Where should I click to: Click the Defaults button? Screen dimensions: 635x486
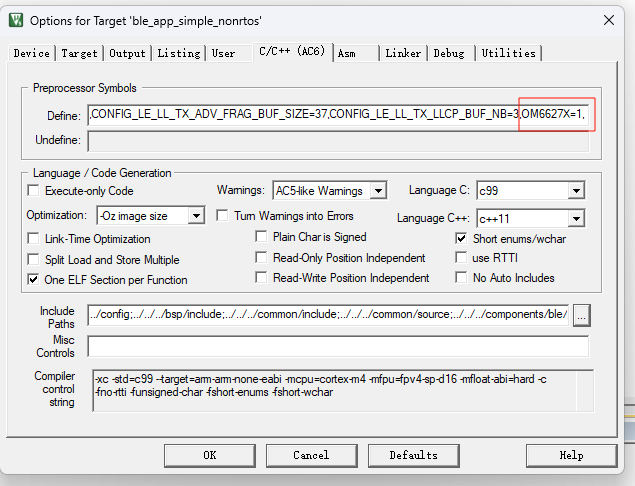[413, 455]
